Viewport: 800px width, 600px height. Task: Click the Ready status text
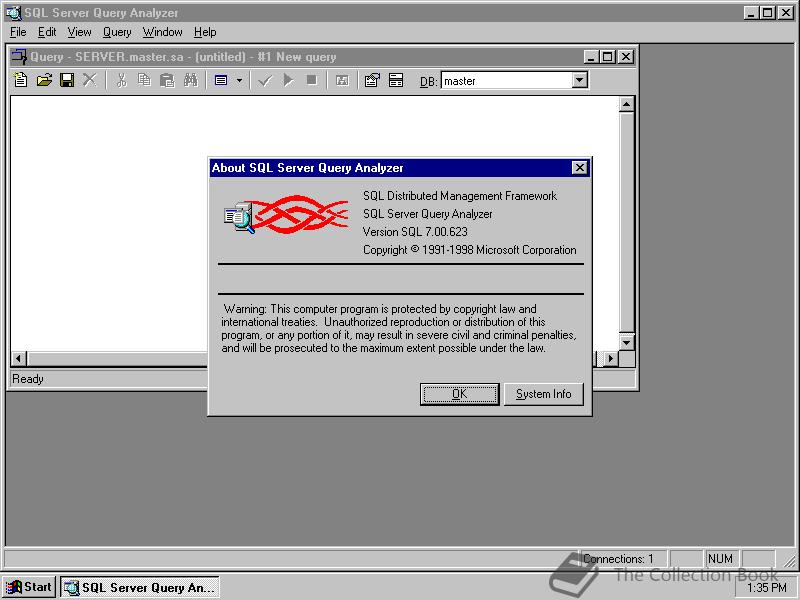point(28,379)
